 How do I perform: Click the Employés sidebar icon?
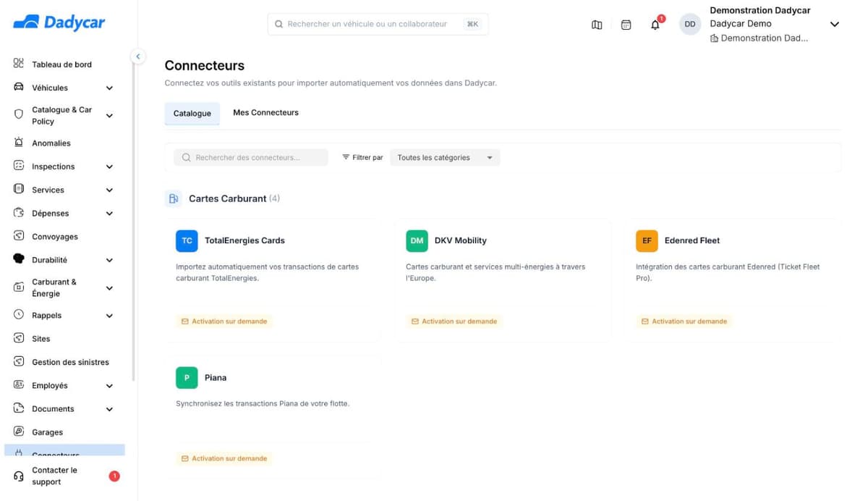pos(19,385)
